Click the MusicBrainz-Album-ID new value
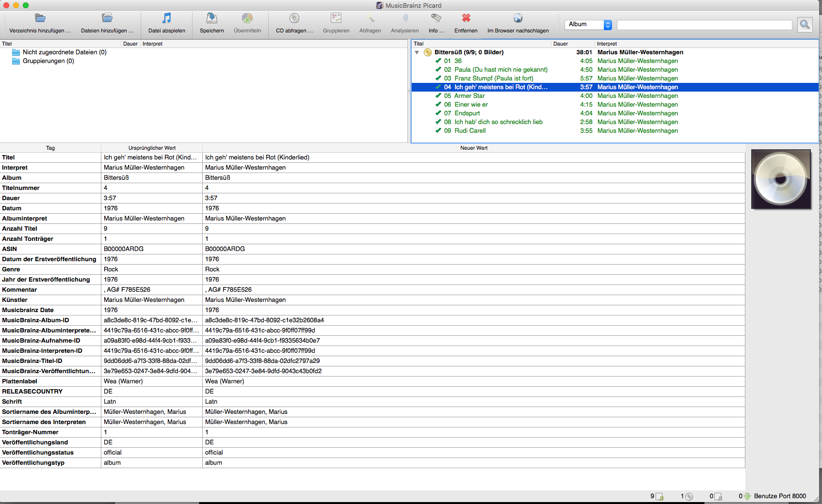 coord(264,320)
